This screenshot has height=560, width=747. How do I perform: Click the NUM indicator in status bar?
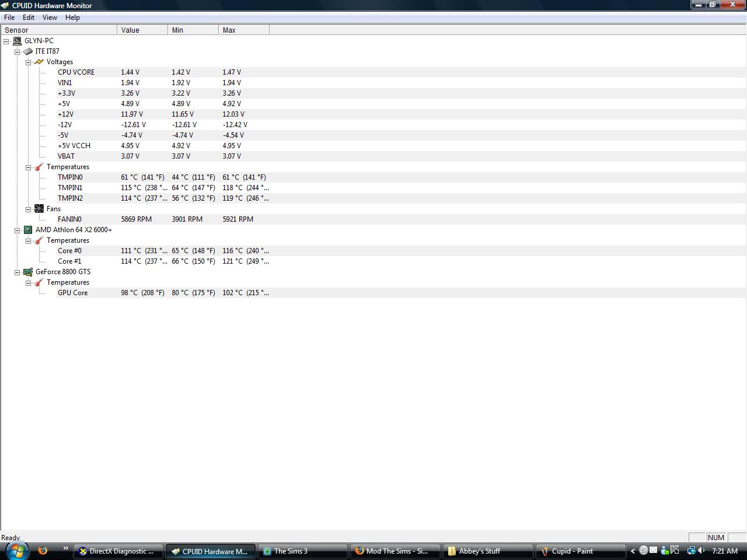716,538
